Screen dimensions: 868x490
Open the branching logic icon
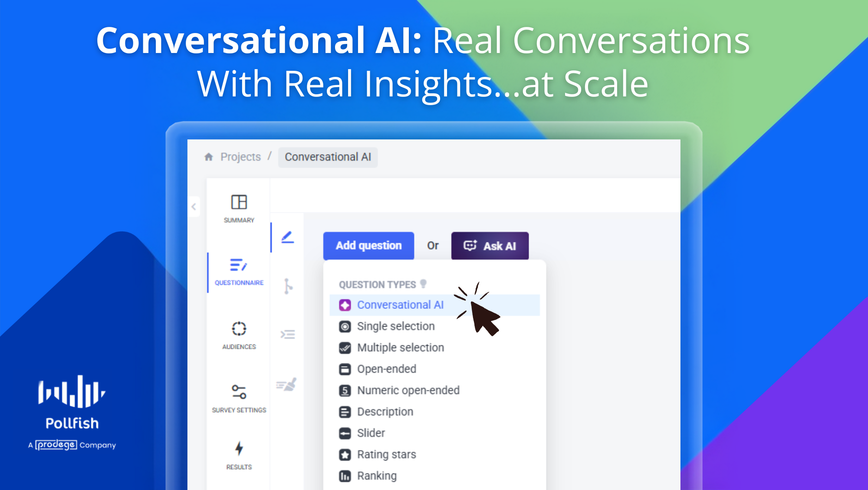(287, 286)
